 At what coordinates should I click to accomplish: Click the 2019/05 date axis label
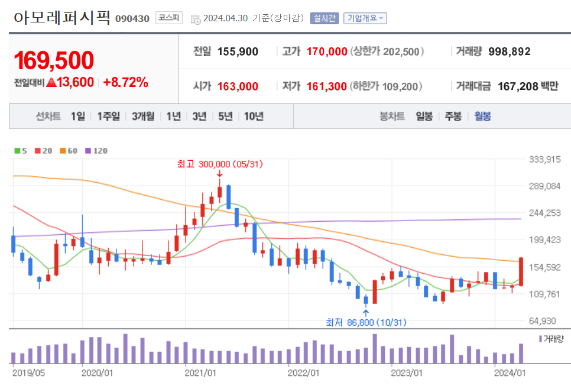point(28,373)
